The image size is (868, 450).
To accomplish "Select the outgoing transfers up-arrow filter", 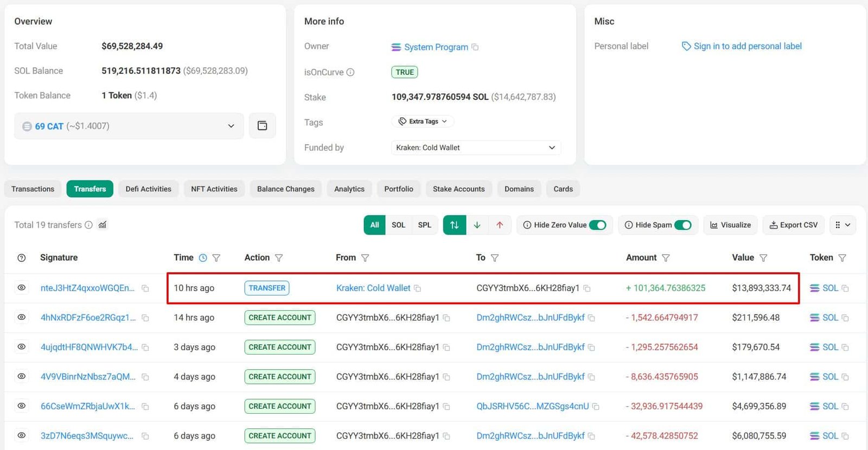I will (500, 225).
